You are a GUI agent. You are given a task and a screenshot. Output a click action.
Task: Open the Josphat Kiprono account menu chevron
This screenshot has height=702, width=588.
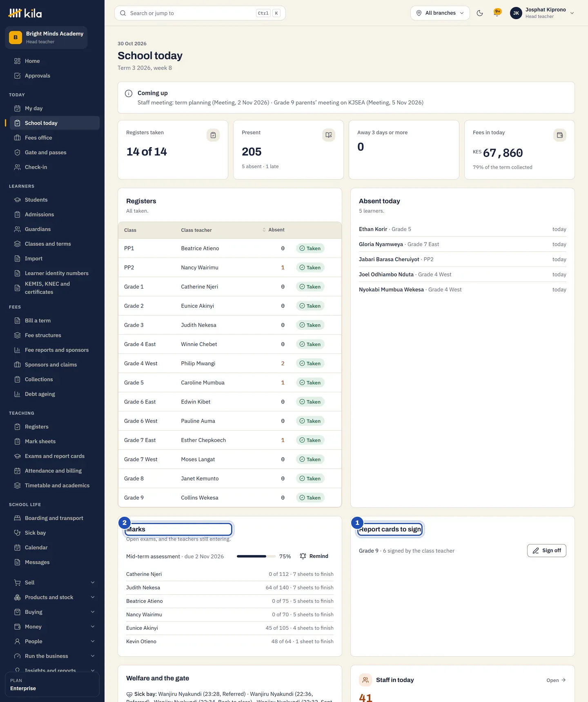tap(572, 13)
